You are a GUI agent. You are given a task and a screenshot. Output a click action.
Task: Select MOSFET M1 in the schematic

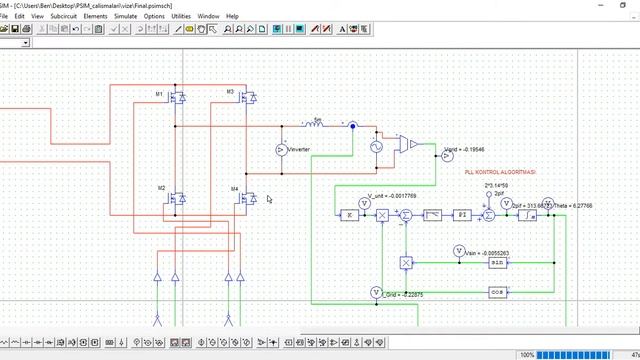pos(177,98)
